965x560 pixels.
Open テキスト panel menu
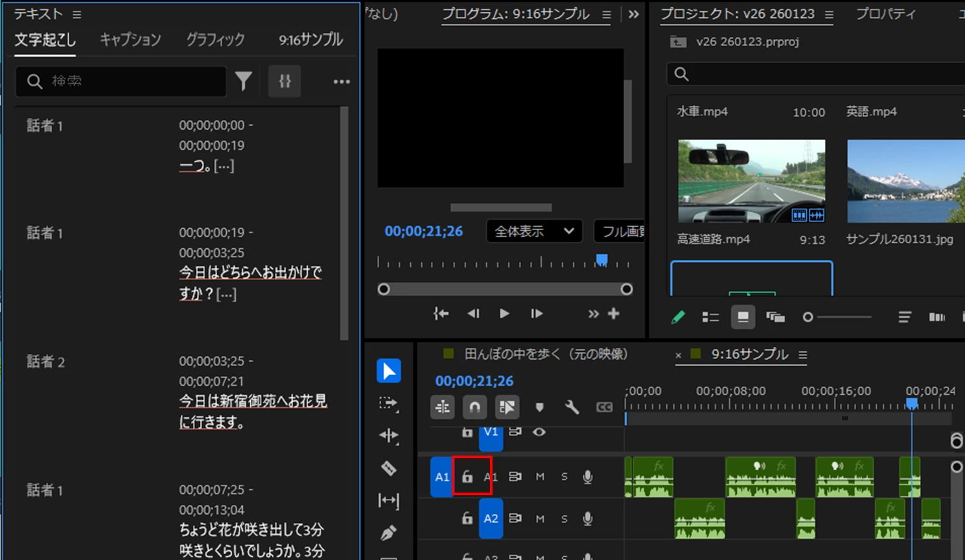[76, 14]
